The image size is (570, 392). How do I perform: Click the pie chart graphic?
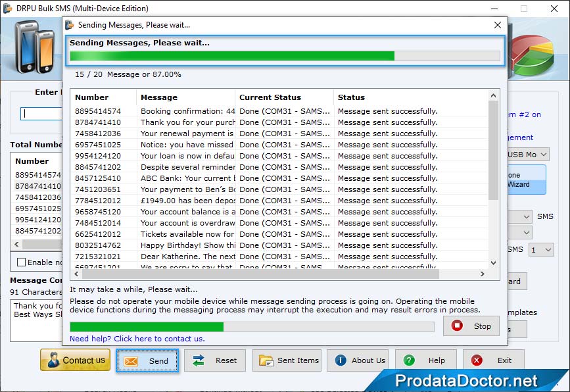pos(533,55)
